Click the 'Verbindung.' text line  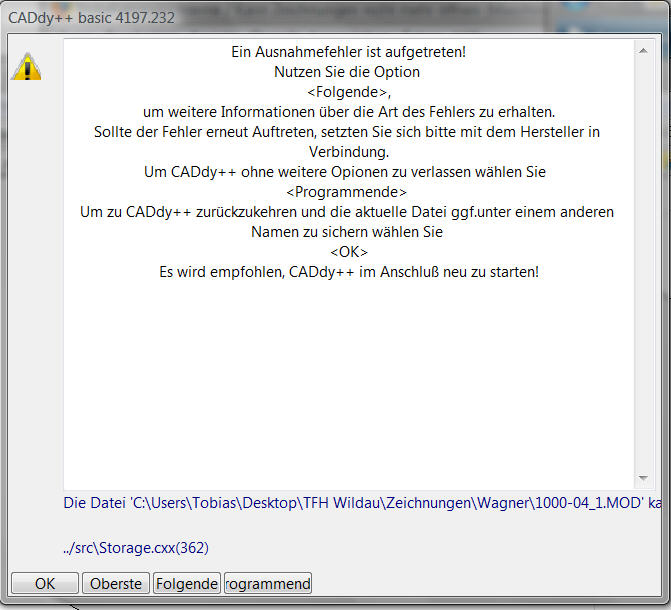(x=349, y=152)
